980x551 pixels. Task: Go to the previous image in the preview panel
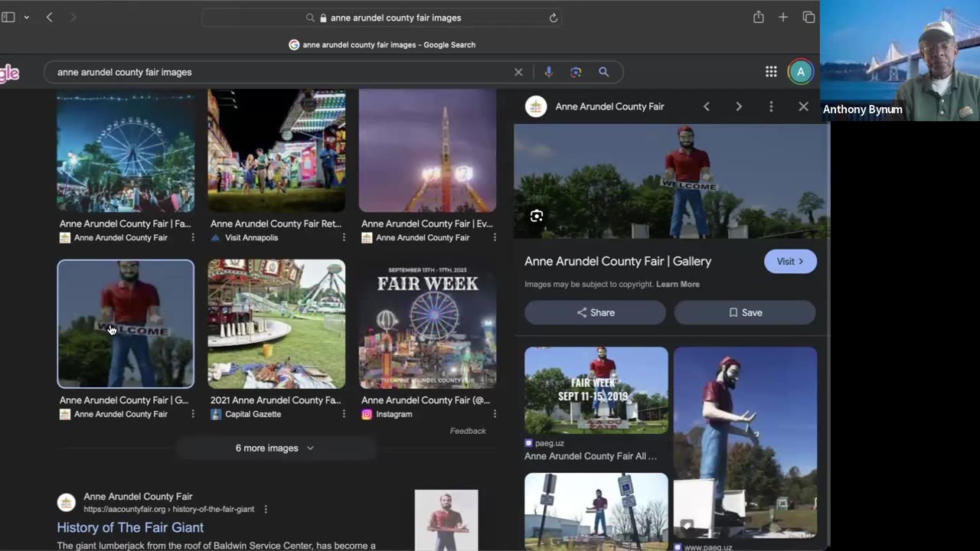(706, 106)
